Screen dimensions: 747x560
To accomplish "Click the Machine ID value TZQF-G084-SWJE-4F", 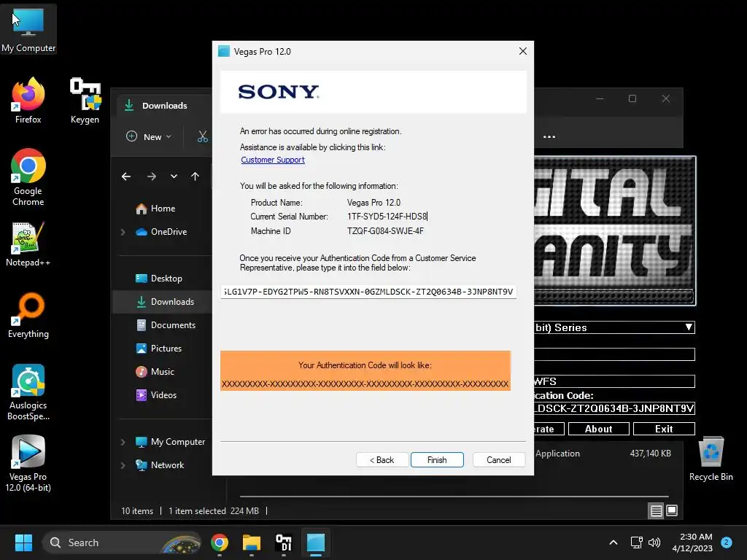I will 385,231.
